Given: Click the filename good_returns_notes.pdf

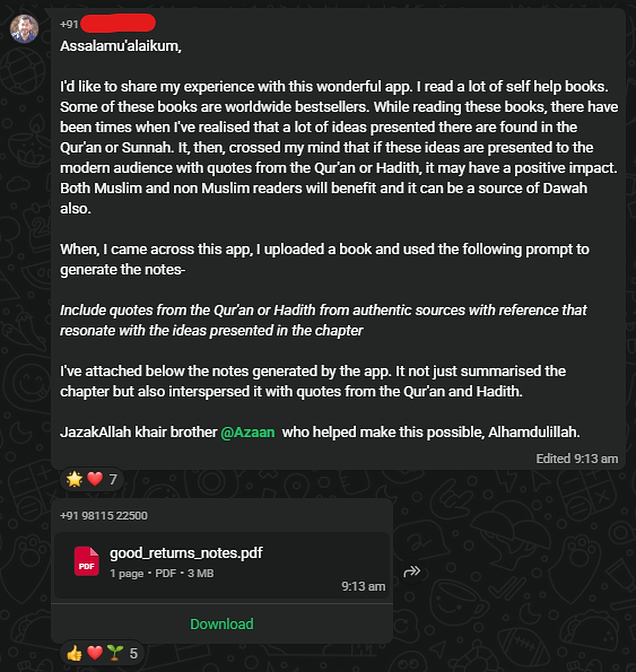Looking at the screenshot, I should coord(187,553).
